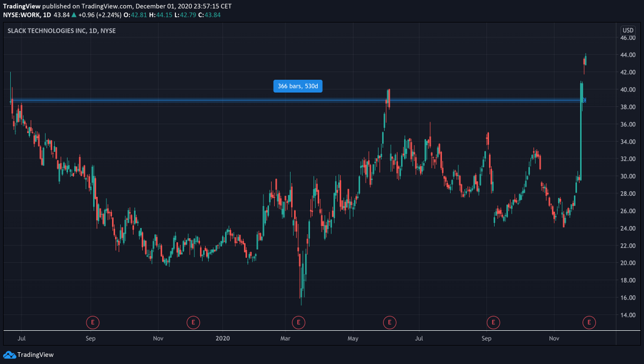Screen dimensions: 644x364
Task: Click the bold 'TradingView' header word
Action: (21, 5)
